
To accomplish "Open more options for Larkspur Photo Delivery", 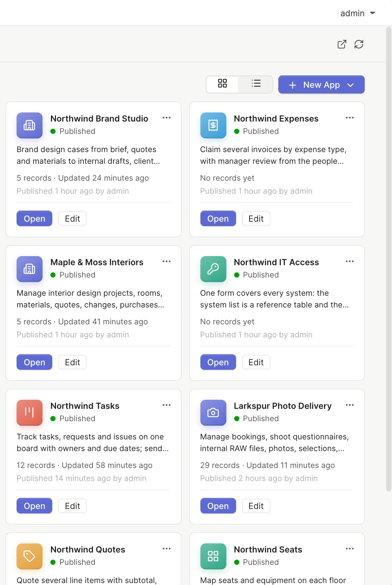I will coord(350,405).
